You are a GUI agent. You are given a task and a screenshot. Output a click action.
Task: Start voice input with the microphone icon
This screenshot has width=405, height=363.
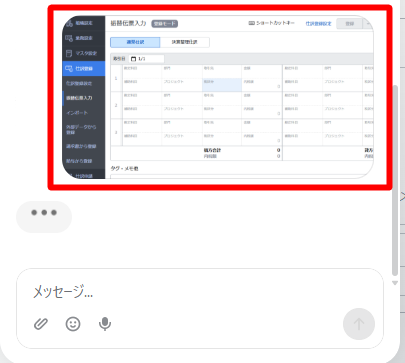tap(105, 324)
